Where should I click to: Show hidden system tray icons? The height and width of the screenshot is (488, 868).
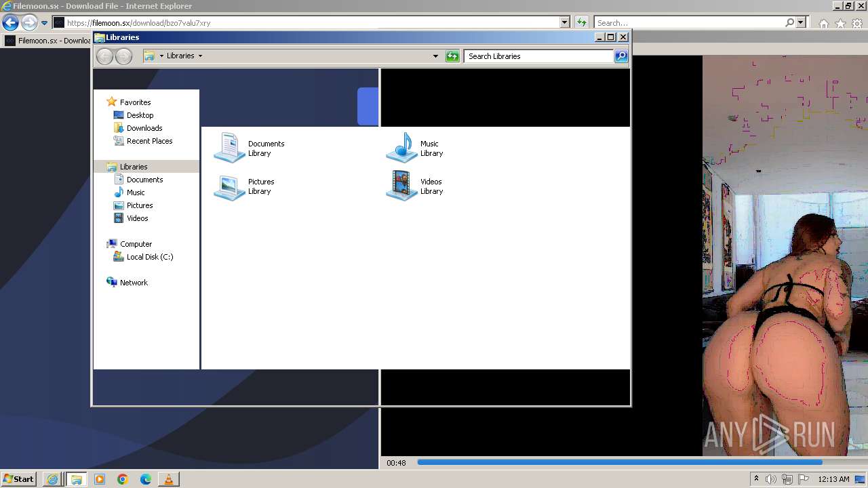pos(756,479)
